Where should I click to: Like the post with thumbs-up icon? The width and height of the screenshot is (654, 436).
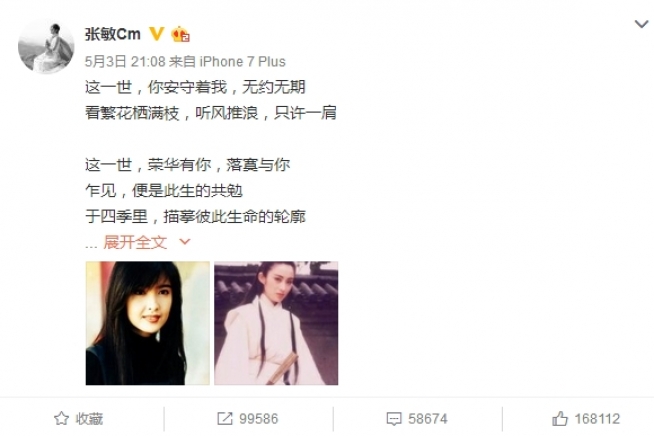click(560, 418)
